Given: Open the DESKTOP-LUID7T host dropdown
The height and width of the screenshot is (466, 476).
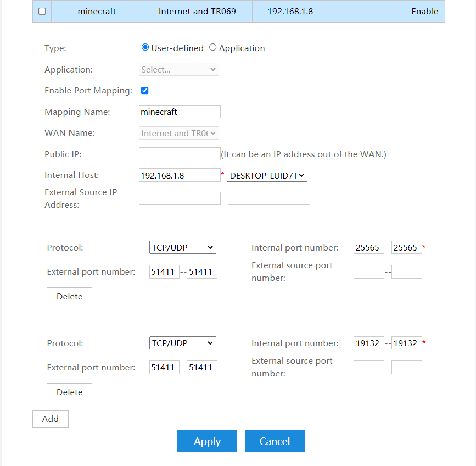Looking at the screenshot, I should [x=267, y=175].
